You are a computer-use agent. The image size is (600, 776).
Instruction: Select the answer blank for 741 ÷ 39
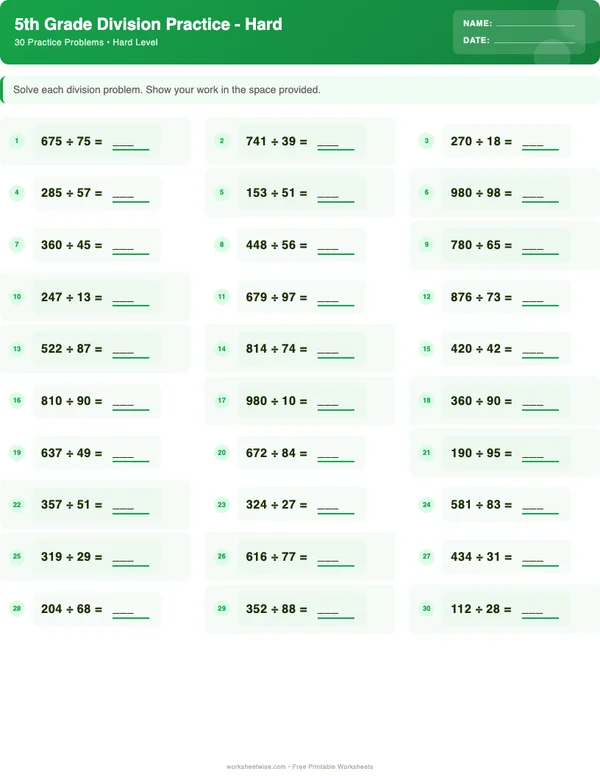(x=336, y=143)
